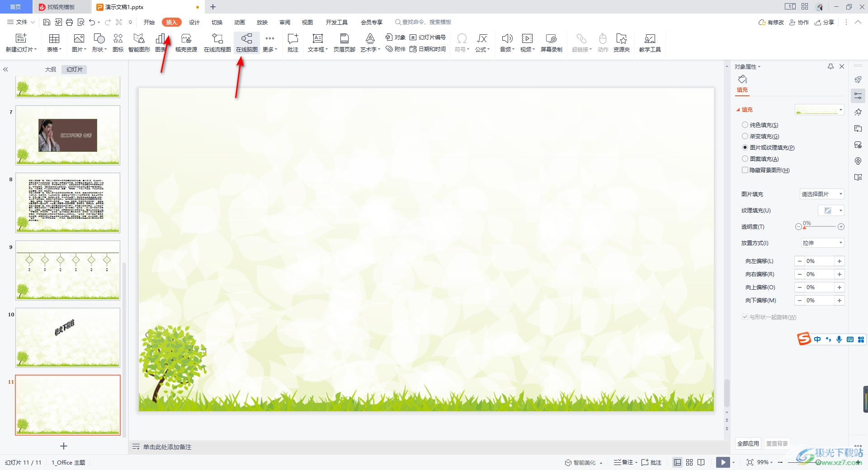Click the Share (分享) button
Screen dimensions: 868x470
click(824, 22)
